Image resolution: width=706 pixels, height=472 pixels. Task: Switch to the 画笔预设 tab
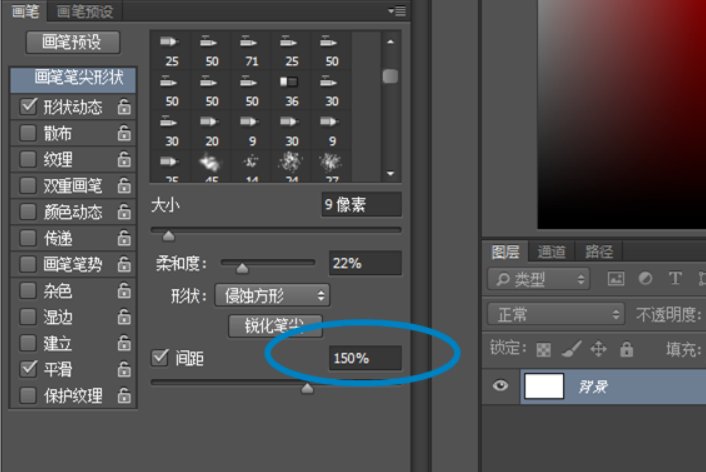click(85, 11)
